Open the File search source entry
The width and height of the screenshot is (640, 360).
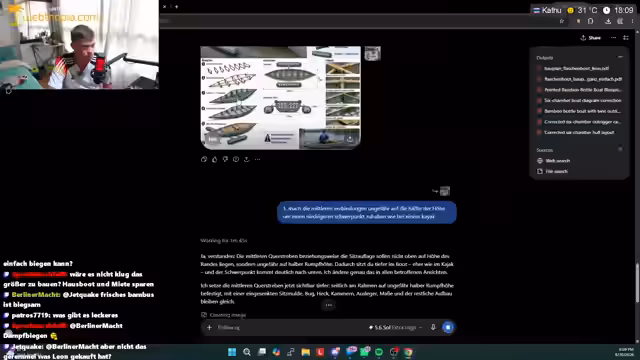[553, 171]
